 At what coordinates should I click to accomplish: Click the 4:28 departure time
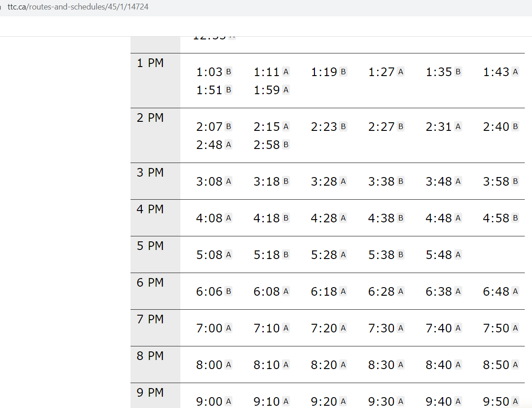click(x=324, y=218)
